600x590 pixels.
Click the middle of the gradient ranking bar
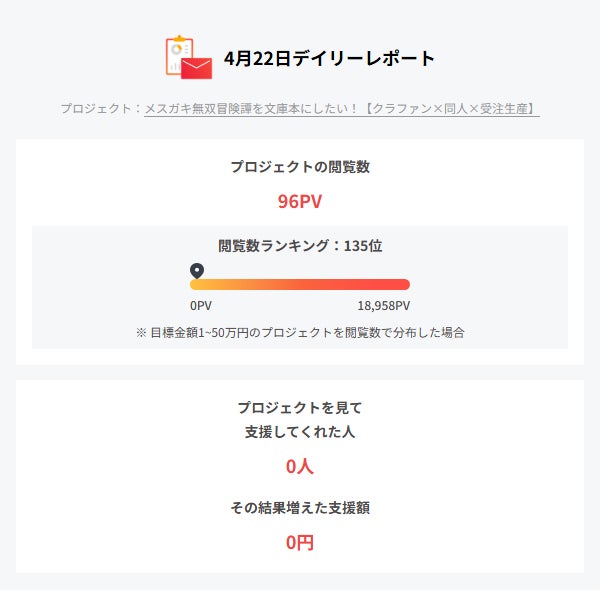click(300, 285)
